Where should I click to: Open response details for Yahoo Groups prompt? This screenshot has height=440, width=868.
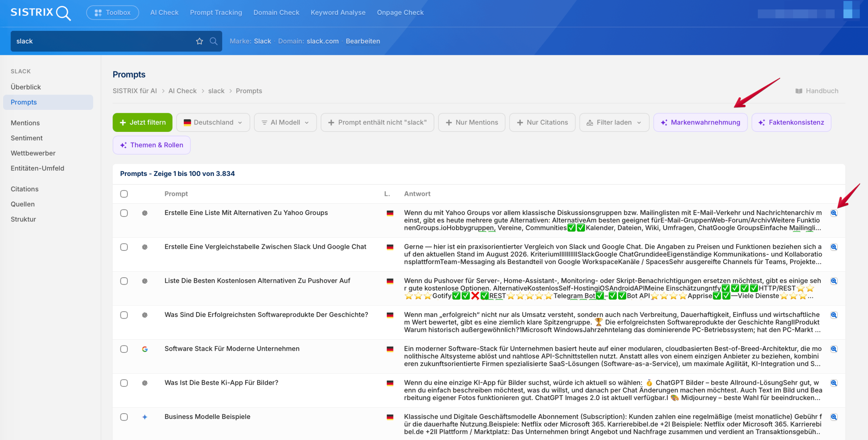[834, 213]
